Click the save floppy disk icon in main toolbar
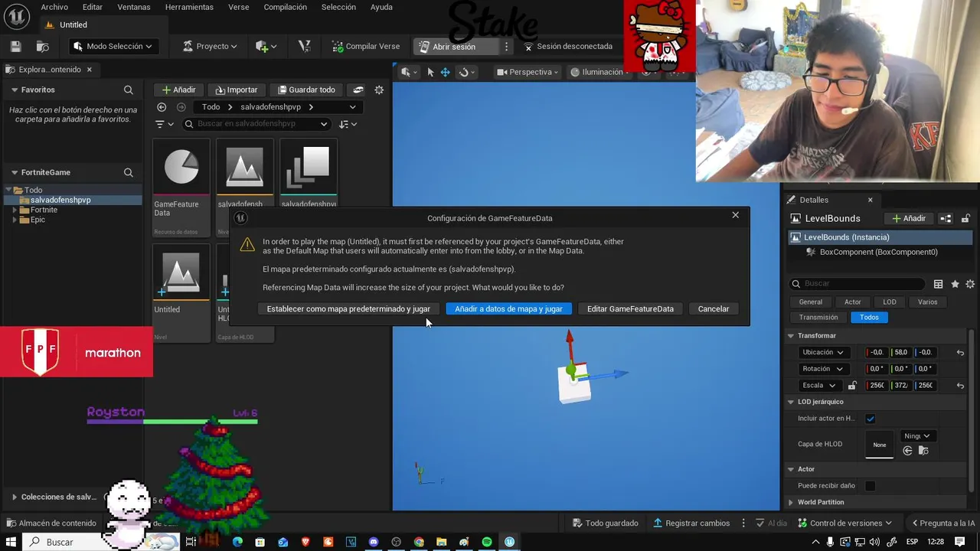 click(x=15, y=47)
